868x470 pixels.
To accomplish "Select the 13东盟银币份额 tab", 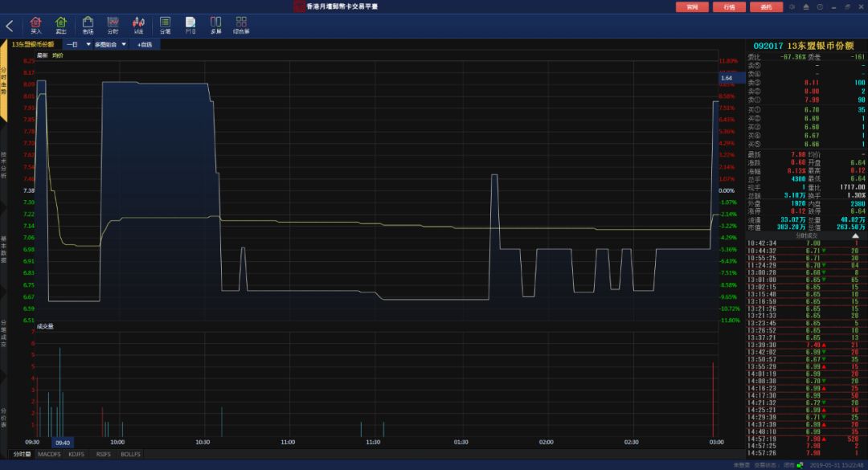I will pos(33,44).
